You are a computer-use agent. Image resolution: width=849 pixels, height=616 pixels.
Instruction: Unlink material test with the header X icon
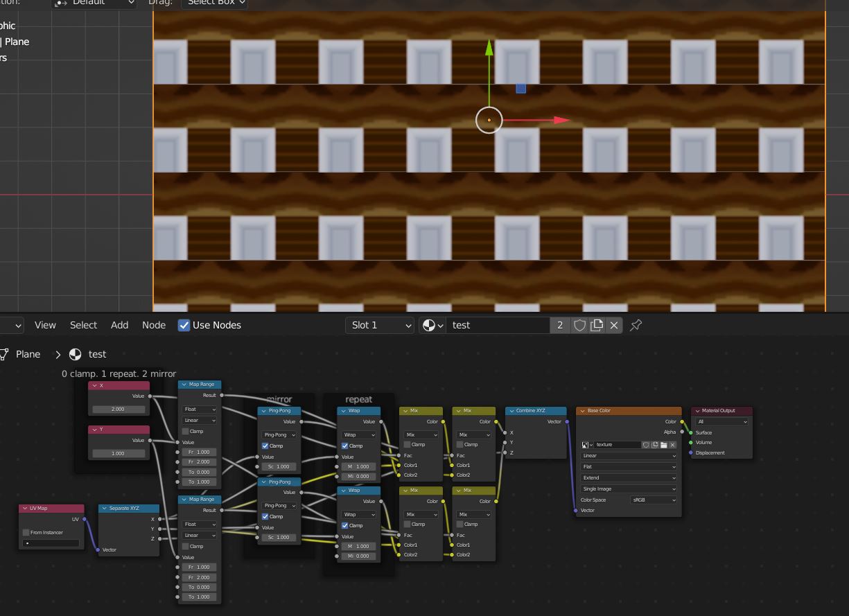pyautogui.click(x=614, y=325)
